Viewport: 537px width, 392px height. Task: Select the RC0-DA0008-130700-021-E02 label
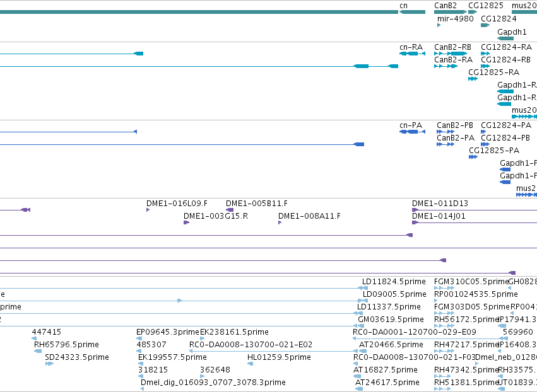coord(251,345)
